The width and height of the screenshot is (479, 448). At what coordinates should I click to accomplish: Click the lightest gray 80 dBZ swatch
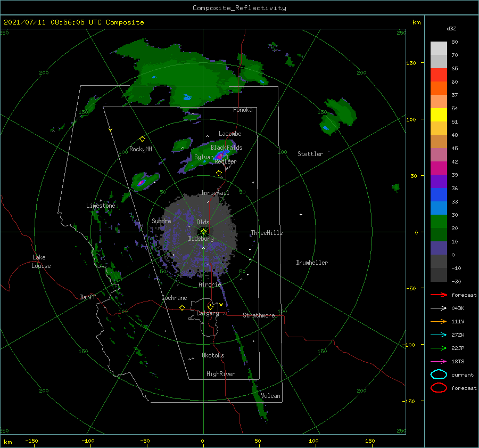tap(439, 48)
